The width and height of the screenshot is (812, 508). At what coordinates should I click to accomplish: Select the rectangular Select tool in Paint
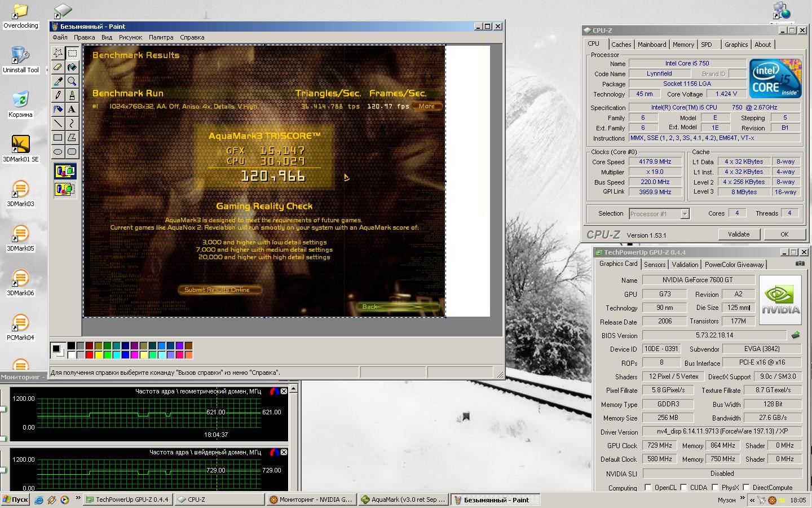pyautogui.click(x=72, y=53)
